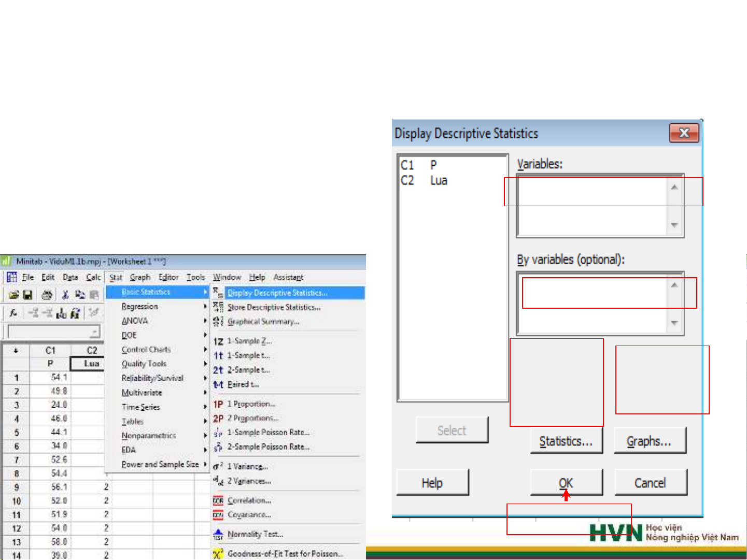Viewport: 747px width, 560px height.
Task: Open the toolbar combo box dropdown
Action: [95, 332]
